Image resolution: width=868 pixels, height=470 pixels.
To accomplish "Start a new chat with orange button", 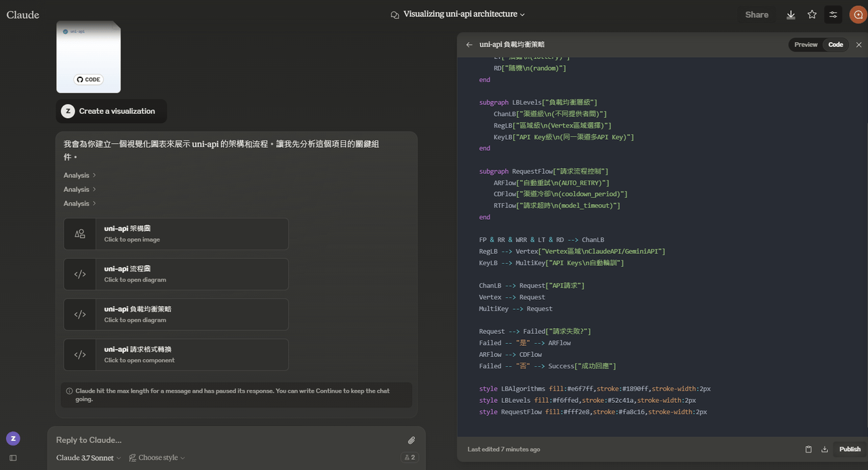I will click(858, 14).
